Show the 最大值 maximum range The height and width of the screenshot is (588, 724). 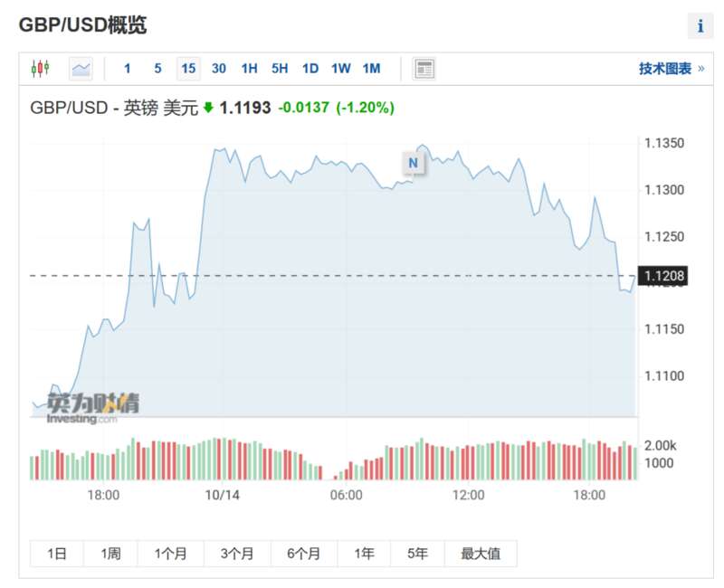[480, 554]
